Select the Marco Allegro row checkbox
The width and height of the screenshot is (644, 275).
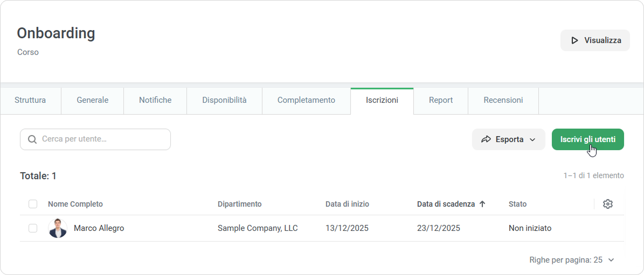click(33, 228)
